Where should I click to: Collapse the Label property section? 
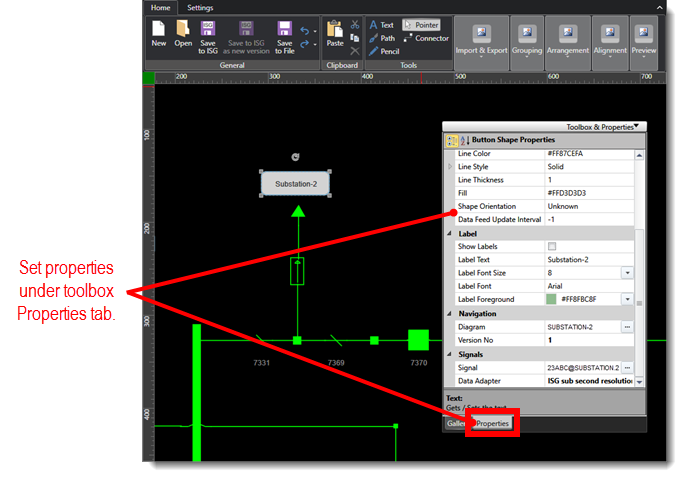pos(449,233)
